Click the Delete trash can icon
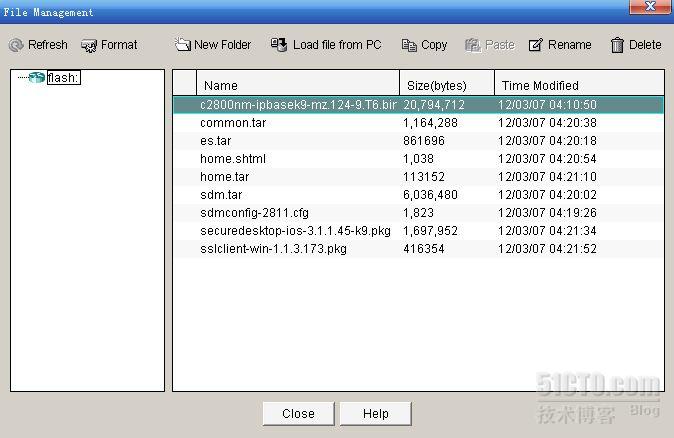Screen dimensions: 674x438 pyautogui.click(x=617, y=45)
